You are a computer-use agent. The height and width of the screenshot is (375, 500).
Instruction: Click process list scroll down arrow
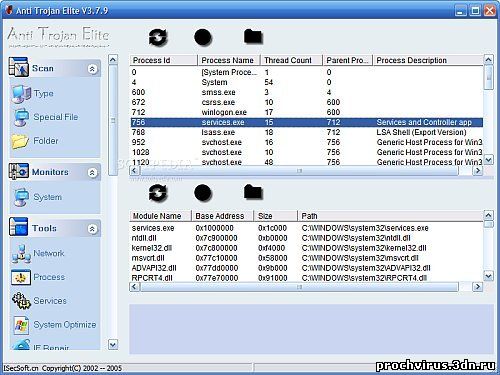point(488,160)
